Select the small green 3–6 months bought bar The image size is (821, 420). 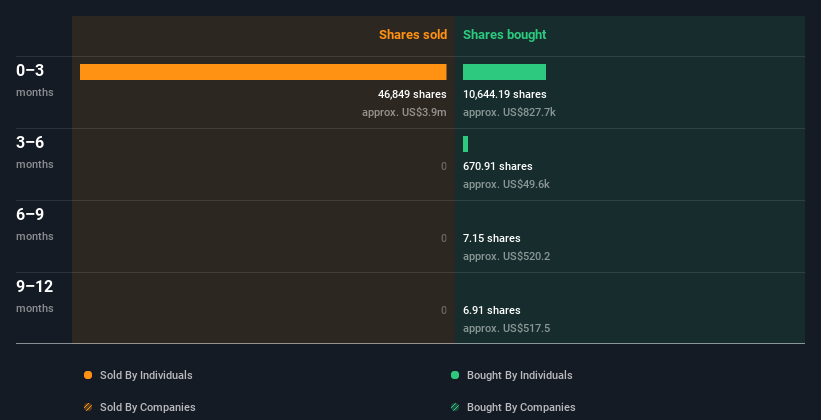click(465, 144)
